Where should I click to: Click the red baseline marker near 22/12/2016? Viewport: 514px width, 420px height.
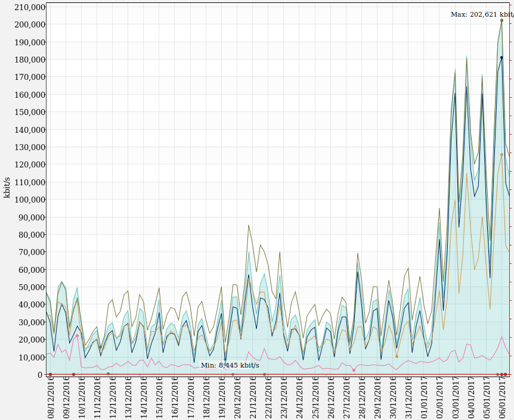click(x=264, y=375)
